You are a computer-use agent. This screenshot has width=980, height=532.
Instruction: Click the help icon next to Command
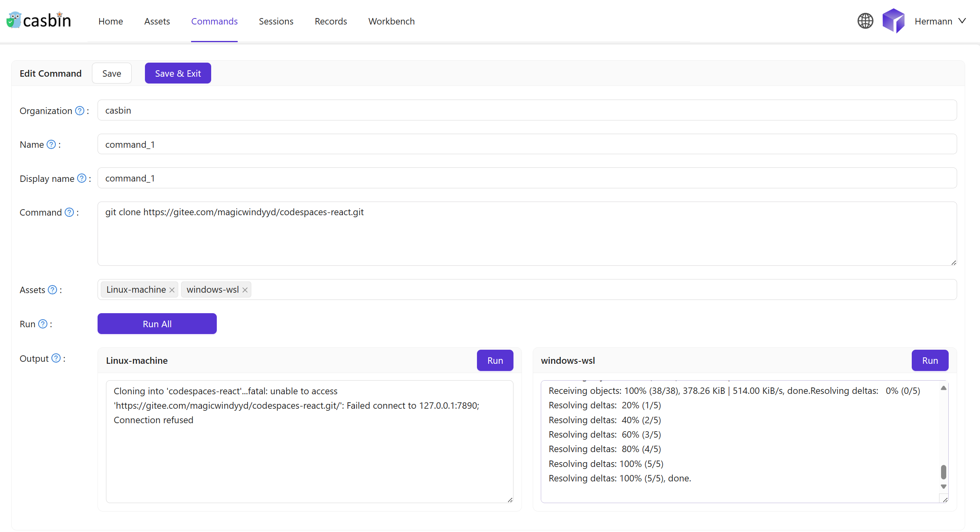69,212
